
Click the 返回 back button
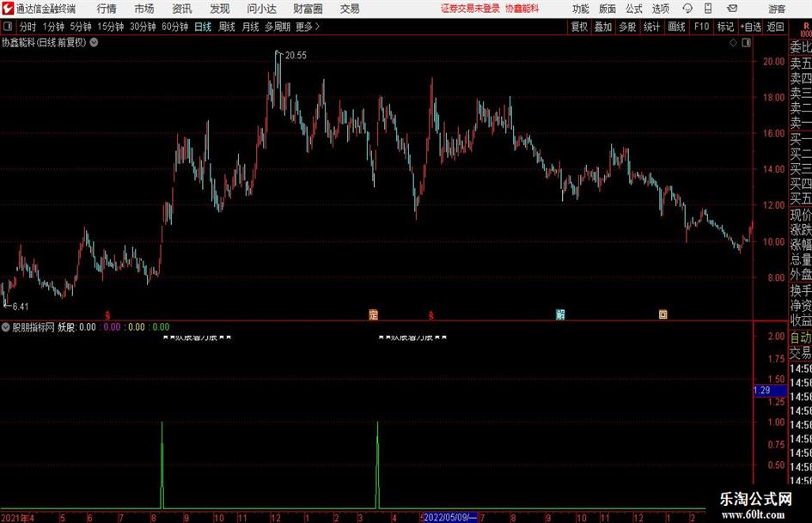(775, 27)
